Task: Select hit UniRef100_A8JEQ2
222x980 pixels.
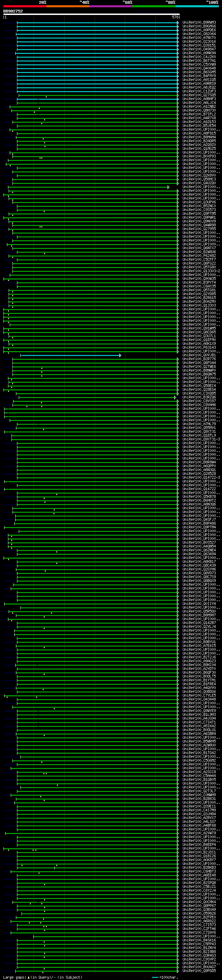Action: pyautogui.click(x=199, y=88)
